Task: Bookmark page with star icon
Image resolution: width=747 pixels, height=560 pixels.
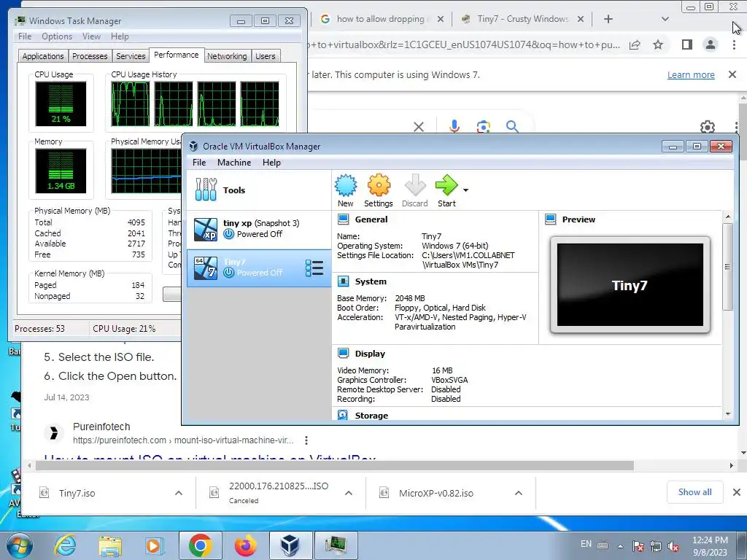Action: 658,44
